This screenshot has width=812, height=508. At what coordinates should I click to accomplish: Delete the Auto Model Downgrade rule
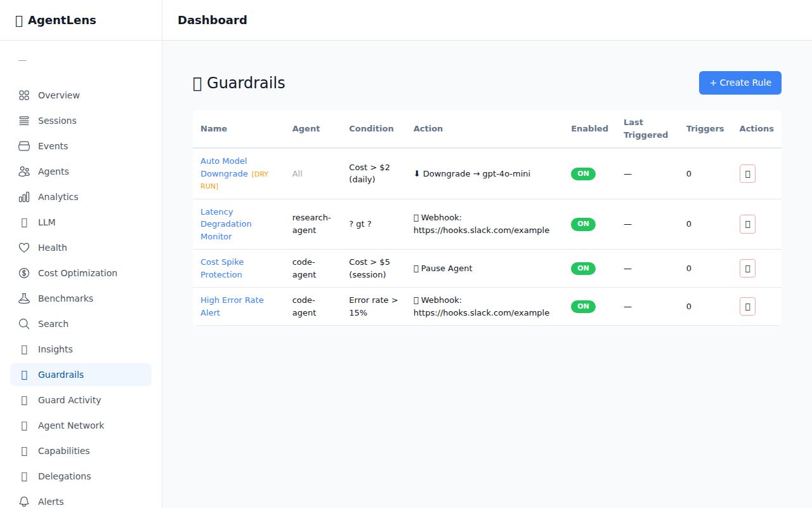pos(747,173)
